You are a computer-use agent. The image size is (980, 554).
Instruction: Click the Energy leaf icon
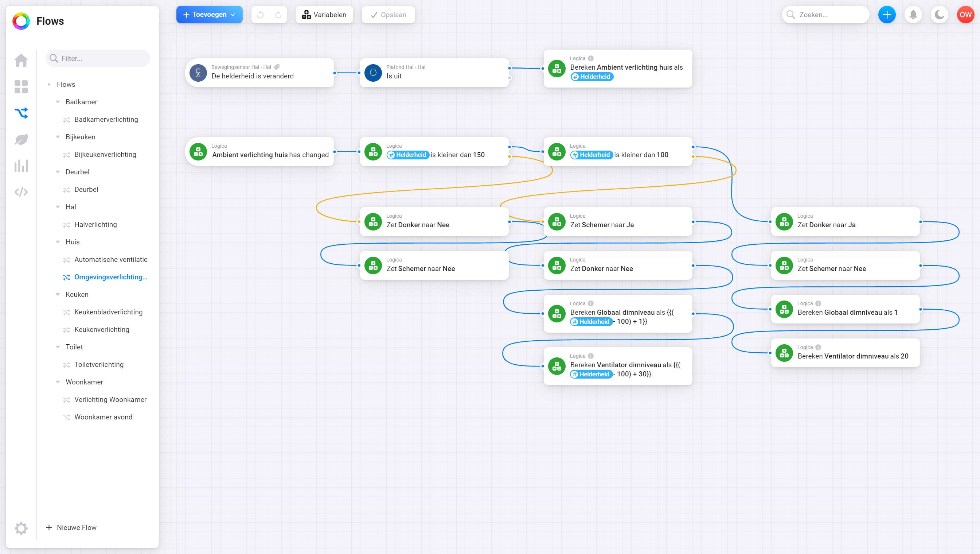coord(21,139)
